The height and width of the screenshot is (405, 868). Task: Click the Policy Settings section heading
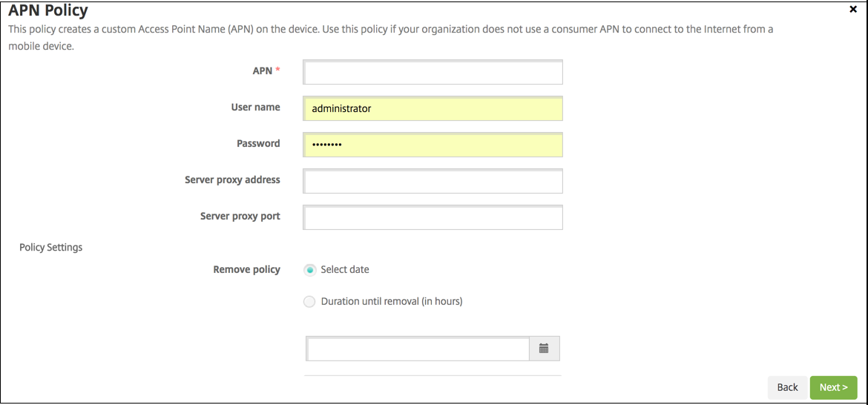pos(50,248)
